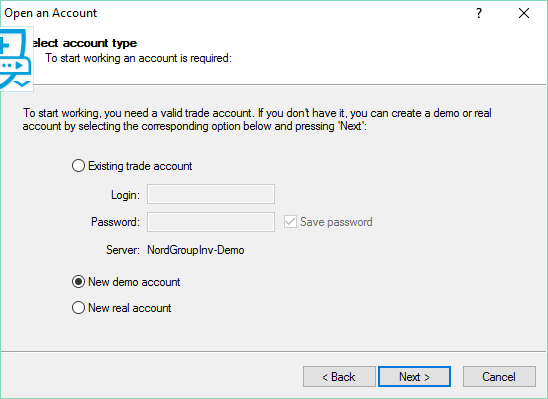The image size is (548, 399).
Task: Click the question mark help icon
Action: [479, 13]
